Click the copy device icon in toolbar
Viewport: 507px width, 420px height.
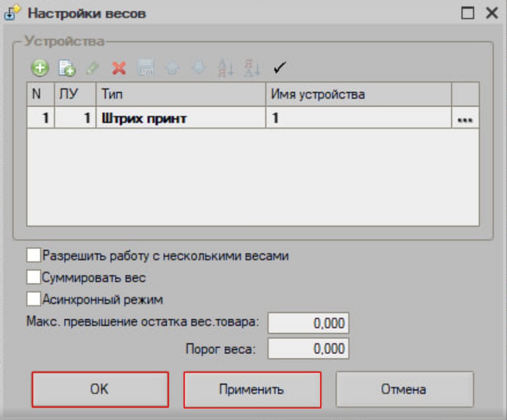tap(66, 68)
